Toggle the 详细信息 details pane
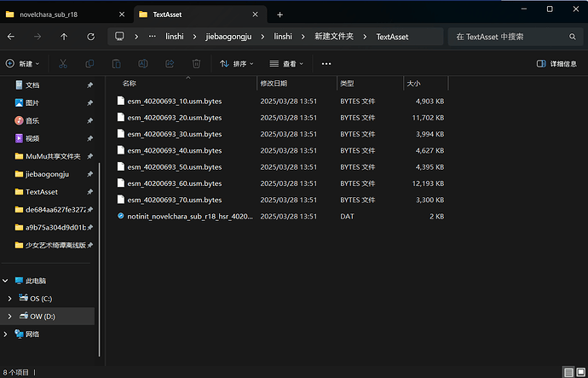The height and width of the screenshot is (378, 588). pyautogui.click(x=556, y=64)
